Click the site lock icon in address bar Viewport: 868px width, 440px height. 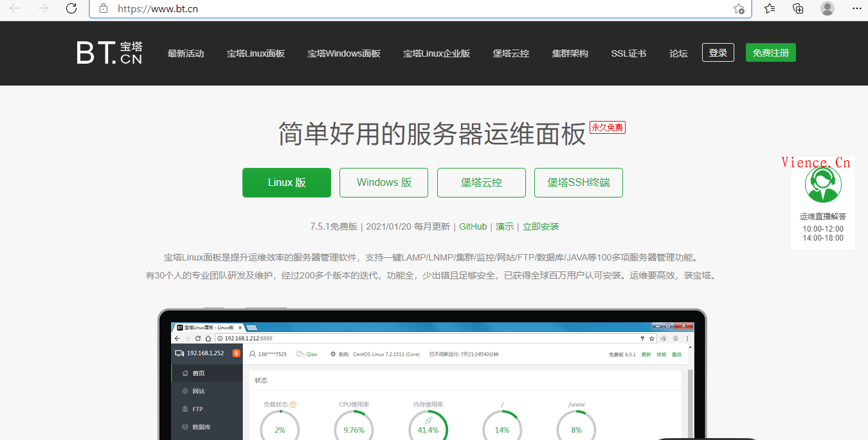click(103, 9)
